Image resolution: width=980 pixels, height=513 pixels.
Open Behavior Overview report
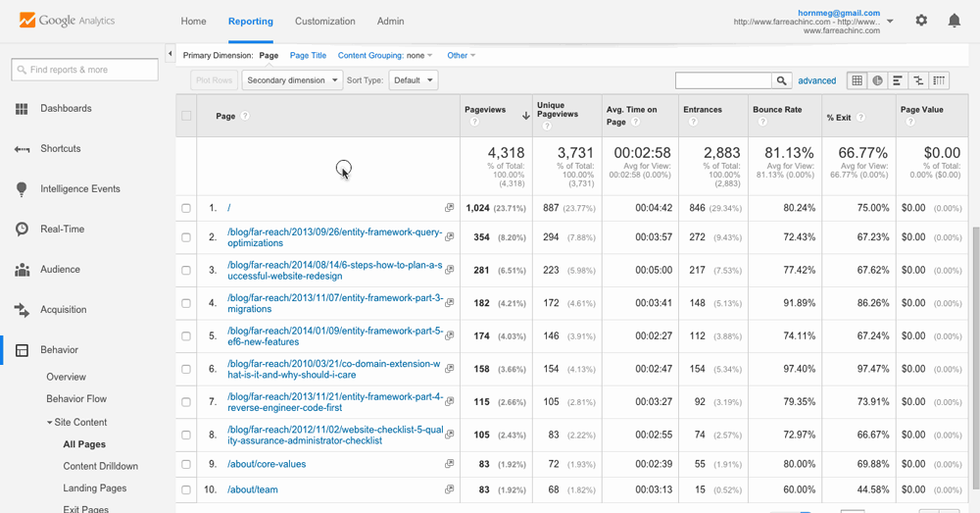point(67,378)
